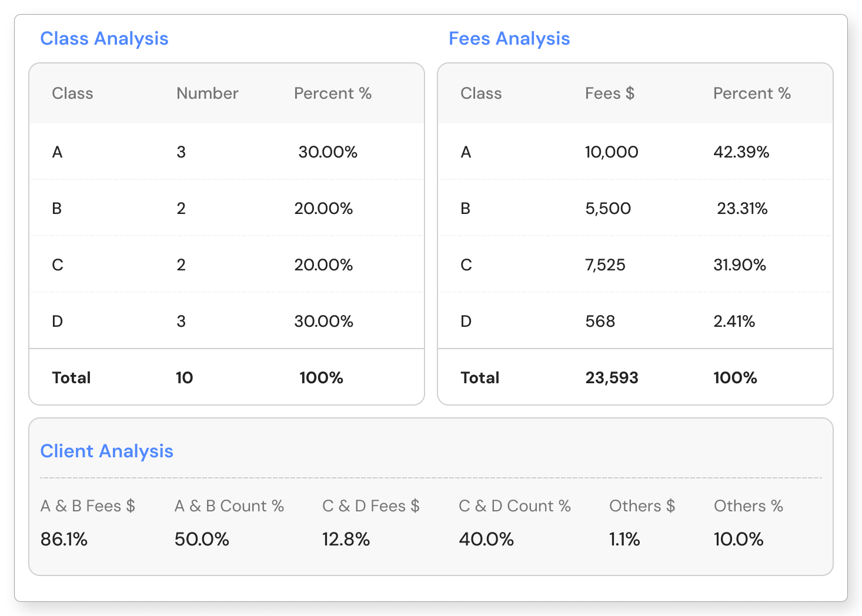Viewport: 862px width, 616px height.
Task: Select the Number column header
Action: tap(207, 93)
